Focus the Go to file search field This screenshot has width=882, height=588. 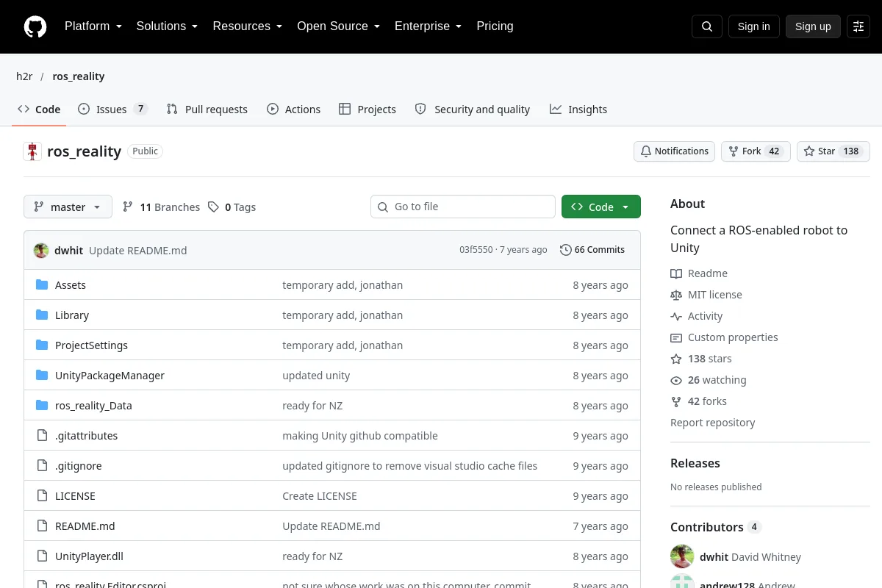[463, 207]
